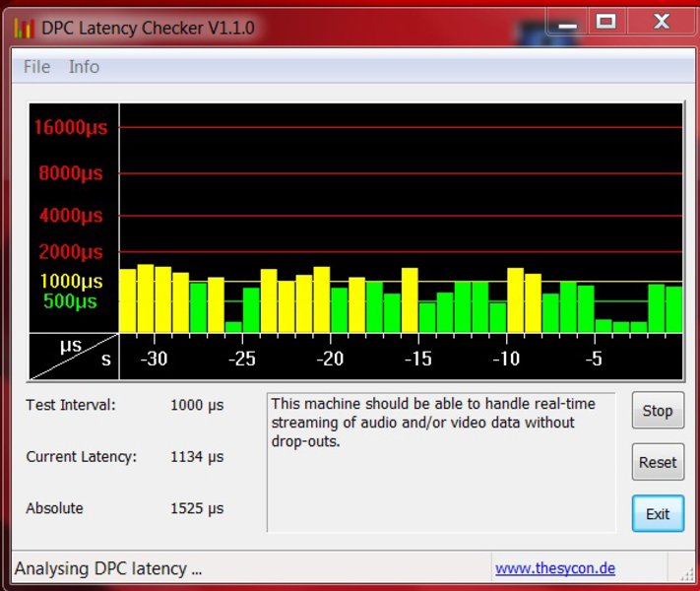Click the -20 time axis label
The height and width of the screenshot is (591, 700).
click(x=330, y=359)
